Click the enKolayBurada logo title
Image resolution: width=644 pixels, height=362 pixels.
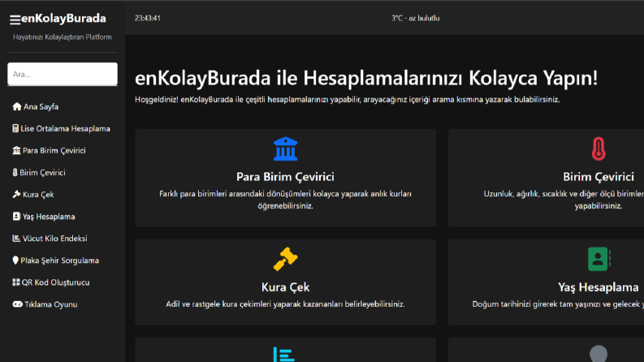(x=63, y=19)
